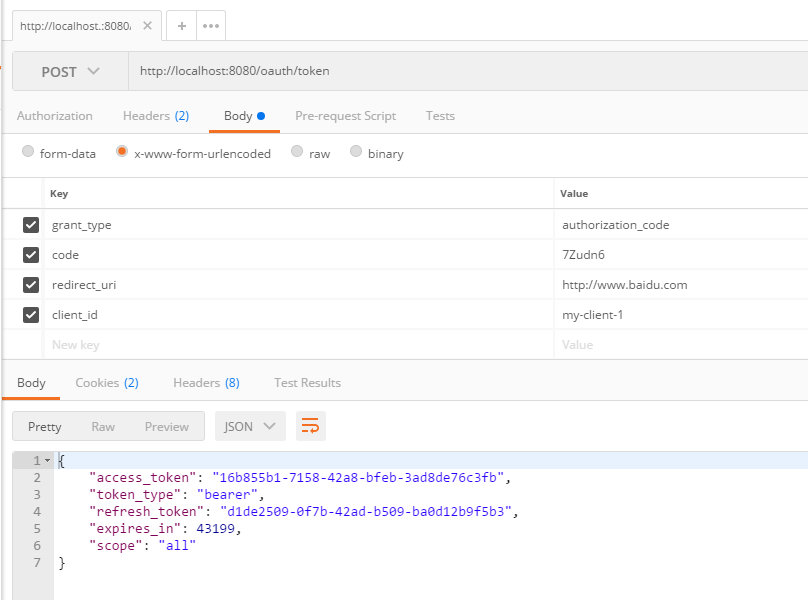Disable the code parameter checkbox

pos(31,255)
